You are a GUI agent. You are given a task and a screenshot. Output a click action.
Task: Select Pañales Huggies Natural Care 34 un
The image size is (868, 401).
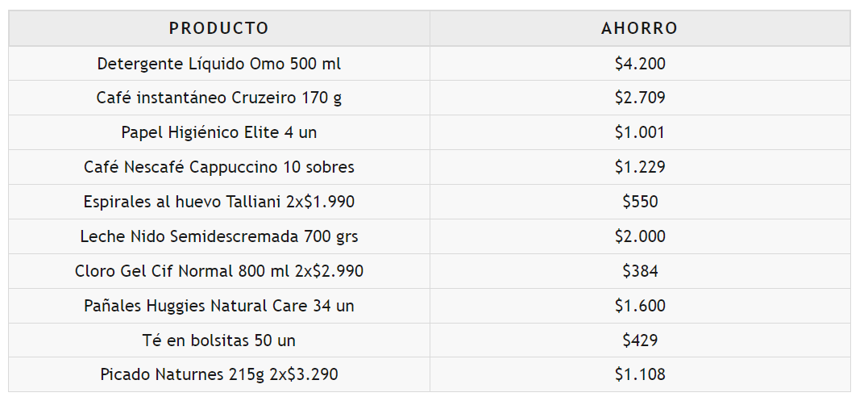(x=219, y=307)
